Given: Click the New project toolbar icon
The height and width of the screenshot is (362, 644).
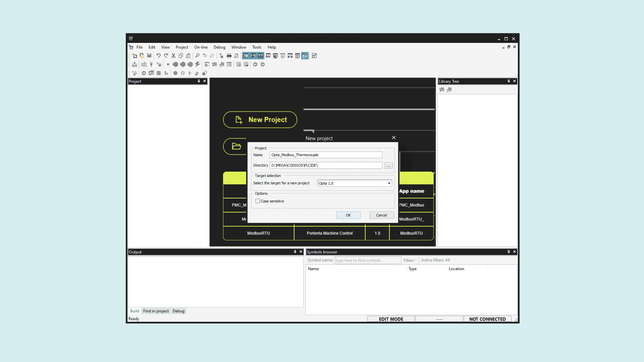Looking at the screenshot, I should tap(134, 56).
